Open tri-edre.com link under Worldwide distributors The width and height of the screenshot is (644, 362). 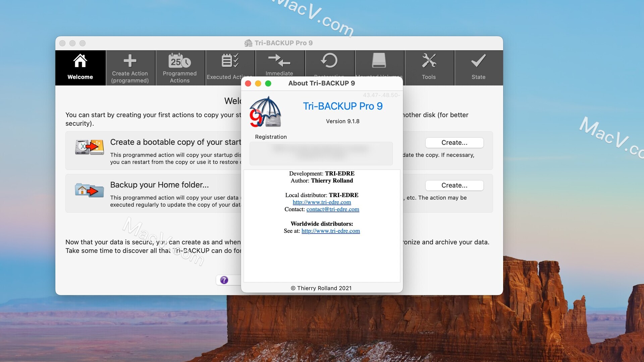coord(330,231)
